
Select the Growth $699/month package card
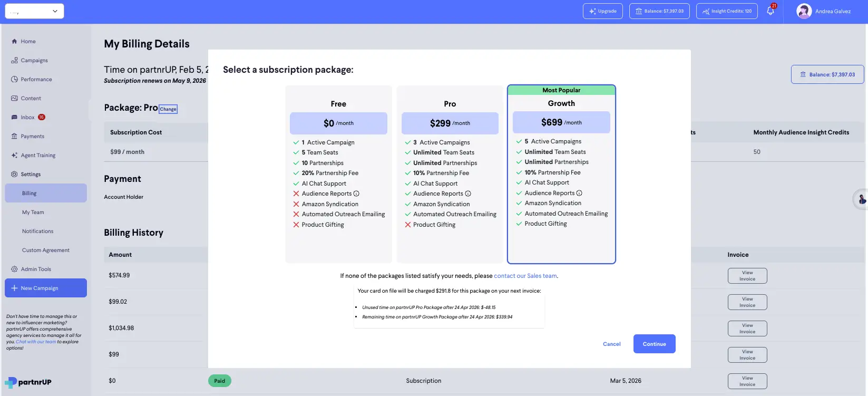pyautogui.click(x=561, y=174)
